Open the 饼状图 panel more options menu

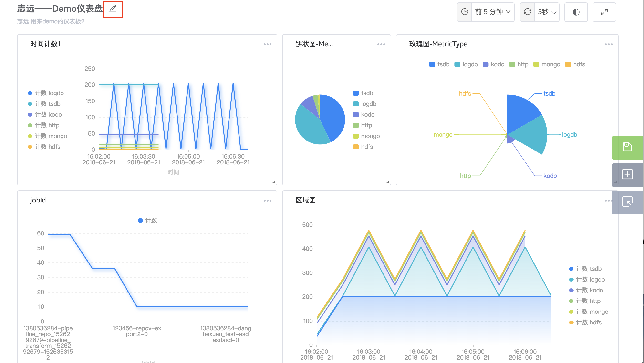381,44
